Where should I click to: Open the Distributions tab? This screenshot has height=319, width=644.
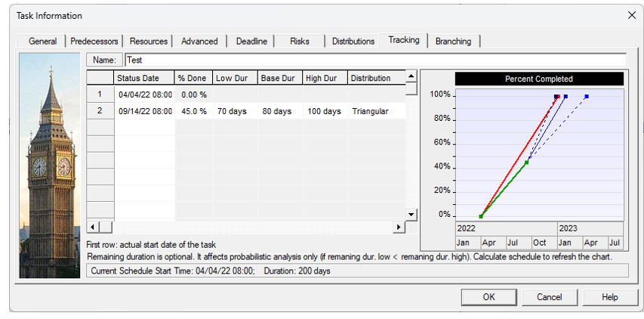[353, 42]
